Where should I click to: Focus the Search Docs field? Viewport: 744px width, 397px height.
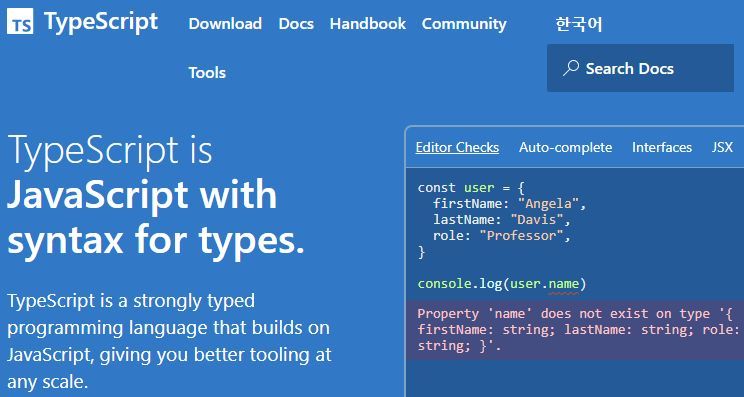tap(640, 68)
